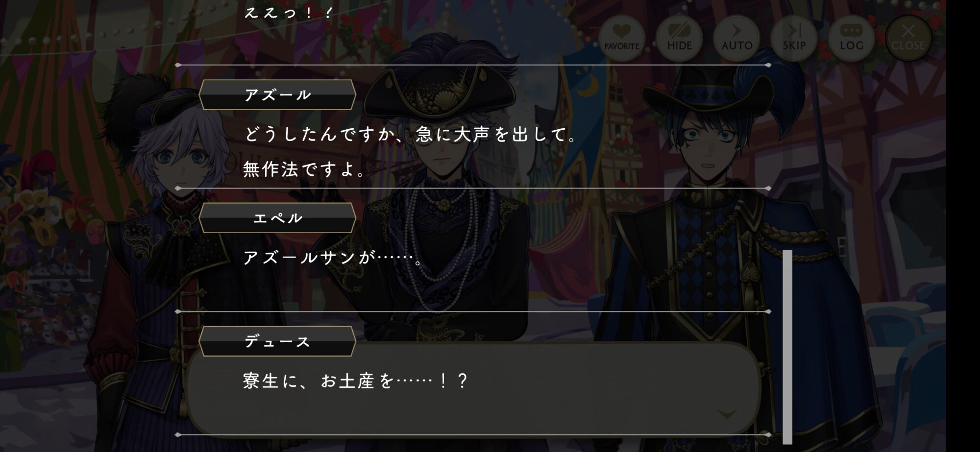The image size is (980, 452).
Task: Tap the FAVORITE heart icon
Action: click(621, 37)
